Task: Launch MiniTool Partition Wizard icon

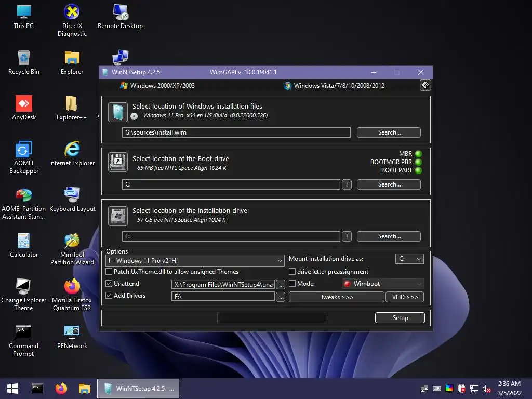Action: [72, 249]
